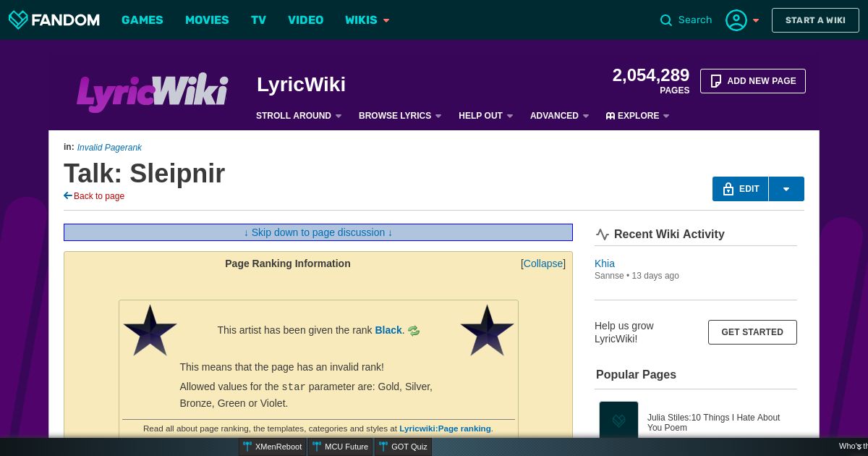This screenshot has height=456, width=868.
Task: Click the left black star rank image
Action: [150, 330]
